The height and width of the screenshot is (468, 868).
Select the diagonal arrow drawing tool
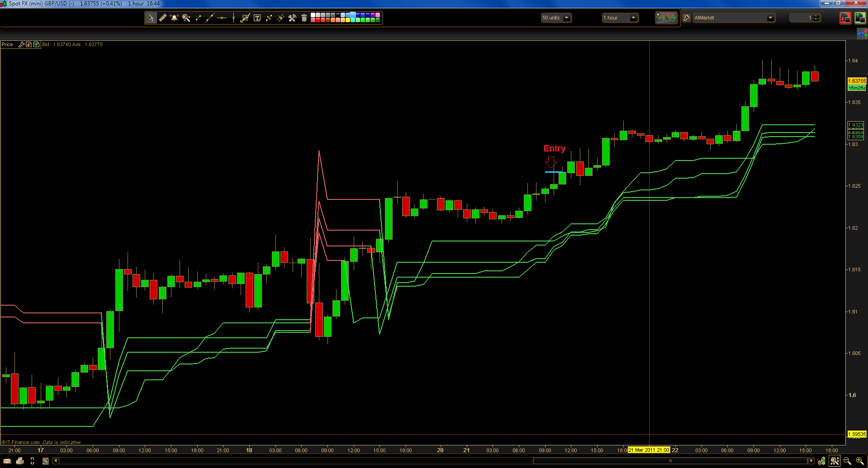pos(269,18)
